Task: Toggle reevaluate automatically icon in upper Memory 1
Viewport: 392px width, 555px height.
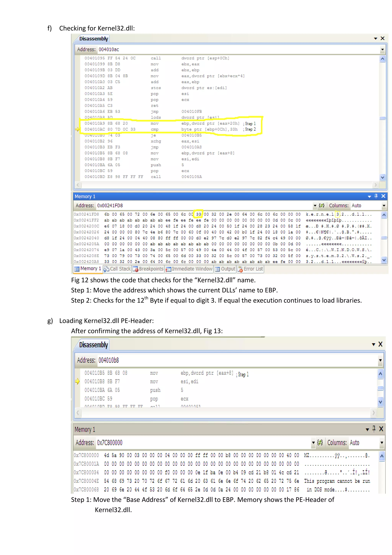Action: [322, 205]
